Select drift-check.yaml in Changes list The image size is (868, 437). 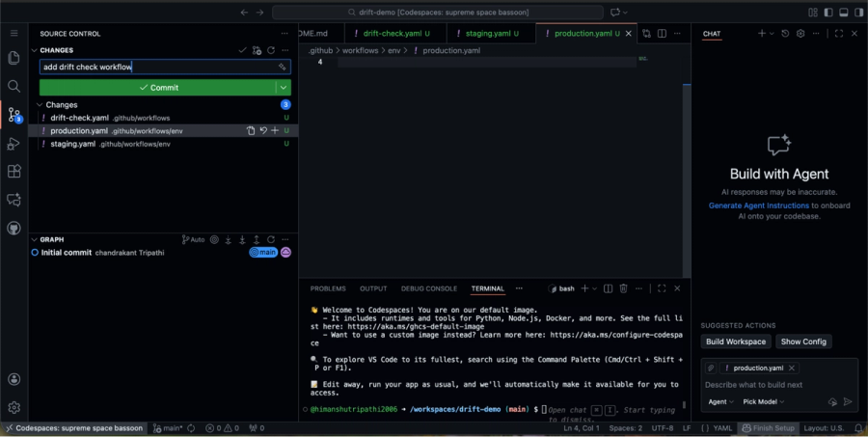pyautogui.click(x=163, y=118)
